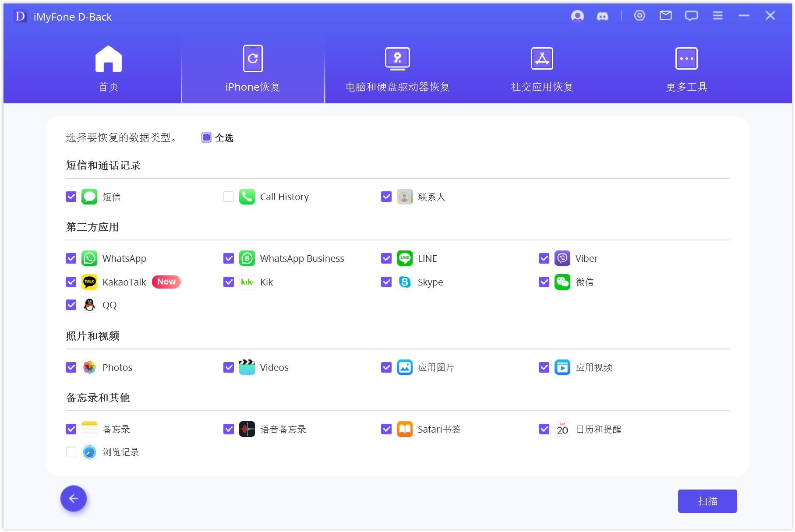Uncheck the QQ checkbox
This screenshot has height=532, width=795.
(71, 305)
